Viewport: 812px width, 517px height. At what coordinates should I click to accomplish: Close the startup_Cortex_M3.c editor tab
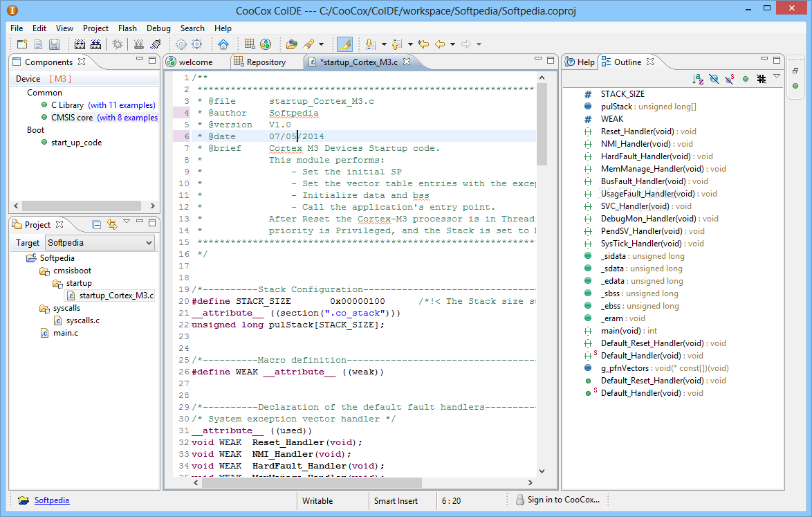[407, 62]
